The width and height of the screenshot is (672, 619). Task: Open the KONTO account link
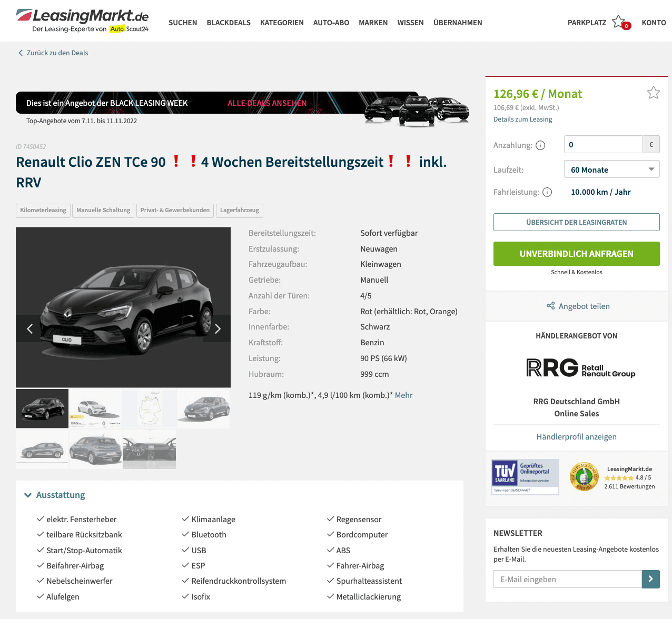click(654, 23)
